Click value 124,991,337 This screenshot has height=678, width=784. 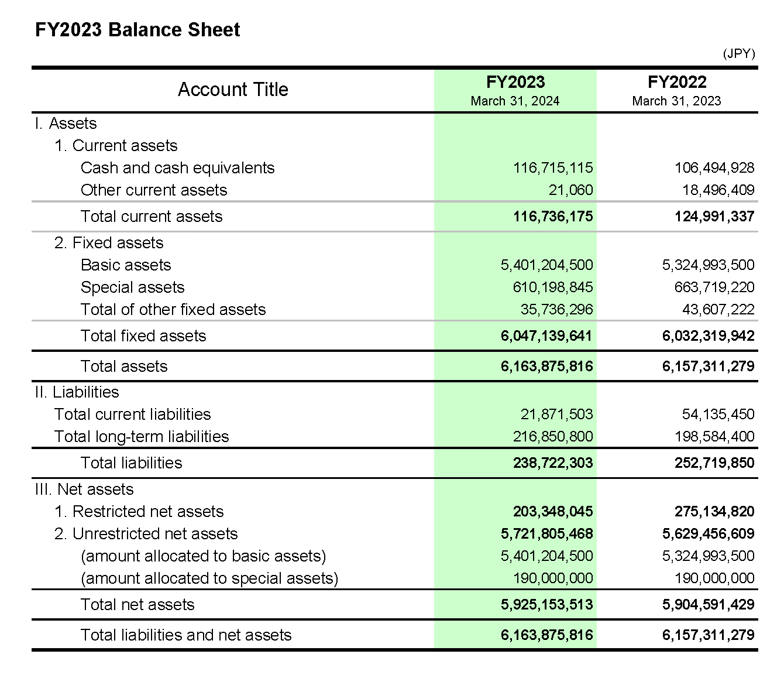point(714,217)
